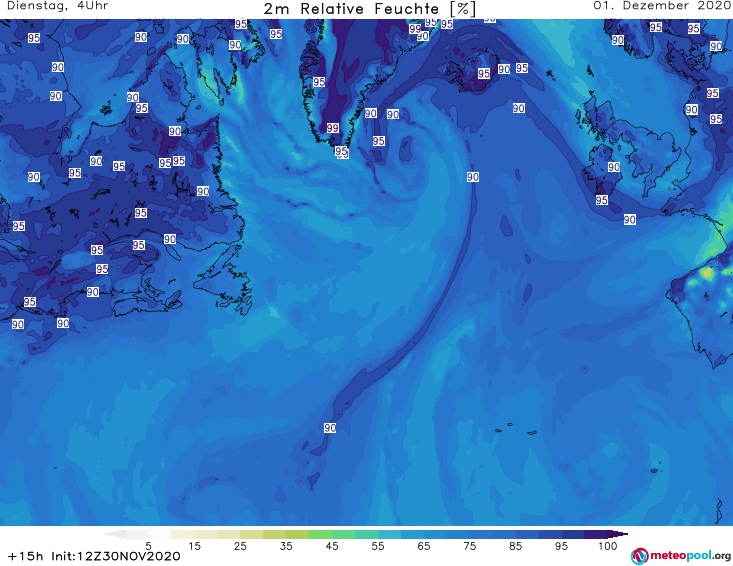Click the yellow dry spot over Iberia
Screen dimensions: 733x566
click(x=707, y=272)
